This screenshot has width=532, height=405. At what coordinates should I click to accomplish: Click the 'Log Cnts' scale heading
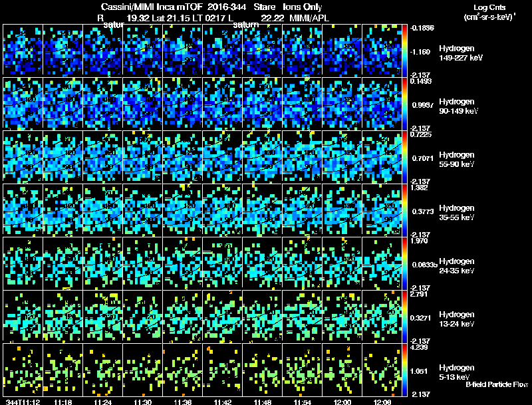tap(489, 7)
